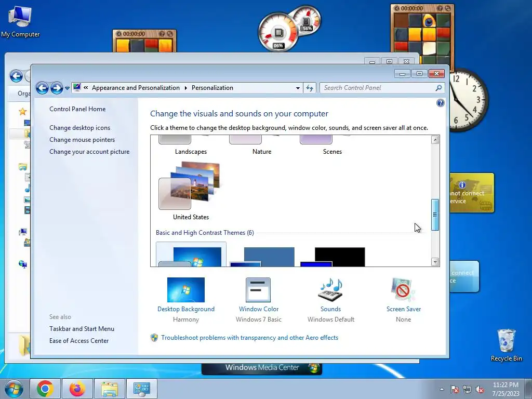Click the clock gadget

tap(470, 100)
